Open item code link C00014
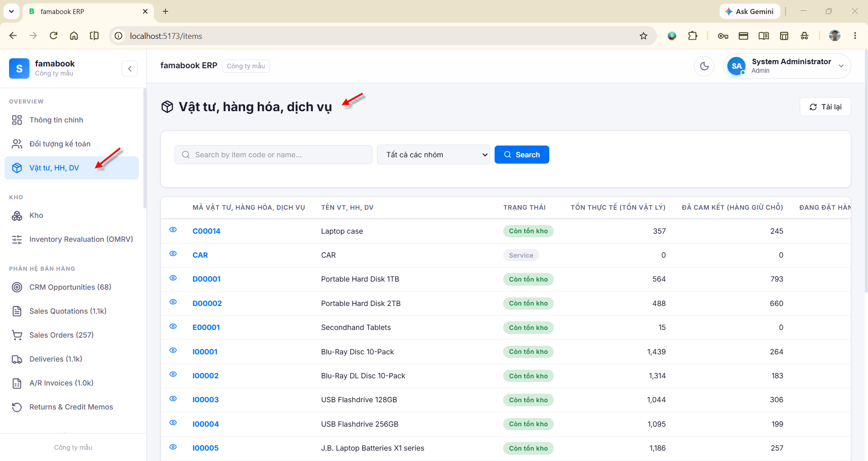868x461 pixels. point(206,231)
